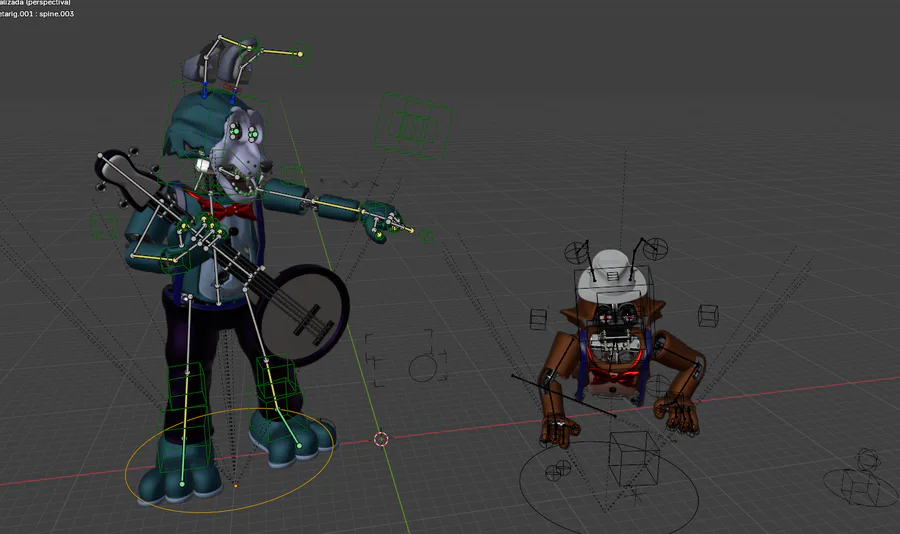This screenshot has height=534, width=900.
Task: Select the wolf's grey ear pieces on top
Action: (220, 62)
